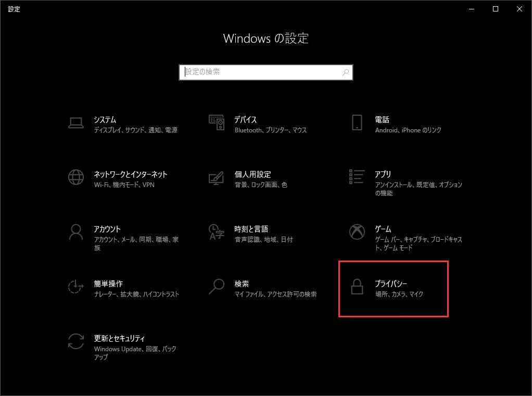532x396 pixels.
Task: Open the システム laptop icon
Action: point(75,123)
